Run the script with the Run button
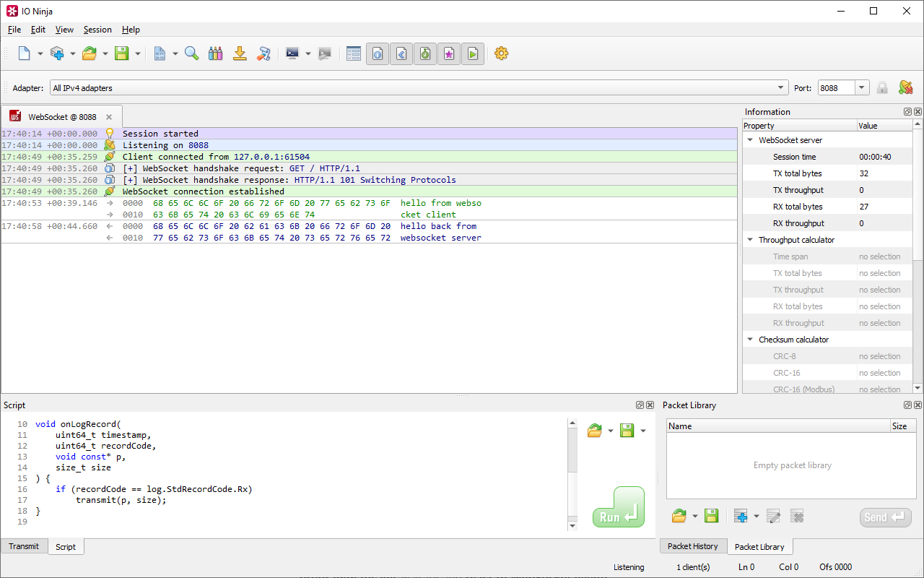The height and width of the screenshot is (578, 924). click(619, 507)
